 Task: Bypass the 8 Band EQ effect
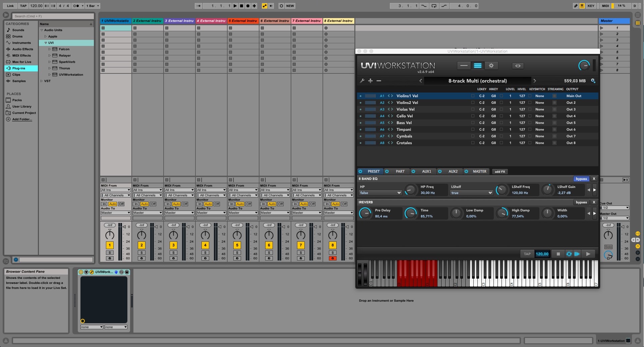[x=581, y=179]
